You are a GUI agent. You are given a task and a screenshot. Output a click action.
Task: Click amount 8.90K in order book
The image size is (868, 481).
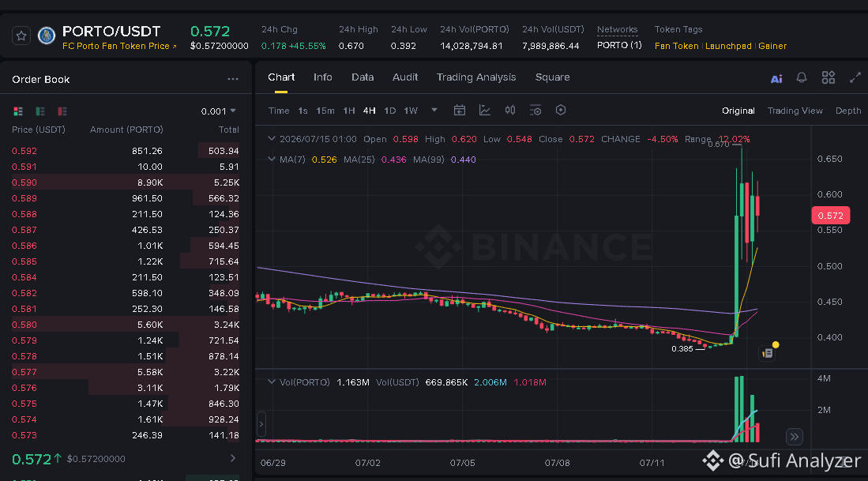150,182
